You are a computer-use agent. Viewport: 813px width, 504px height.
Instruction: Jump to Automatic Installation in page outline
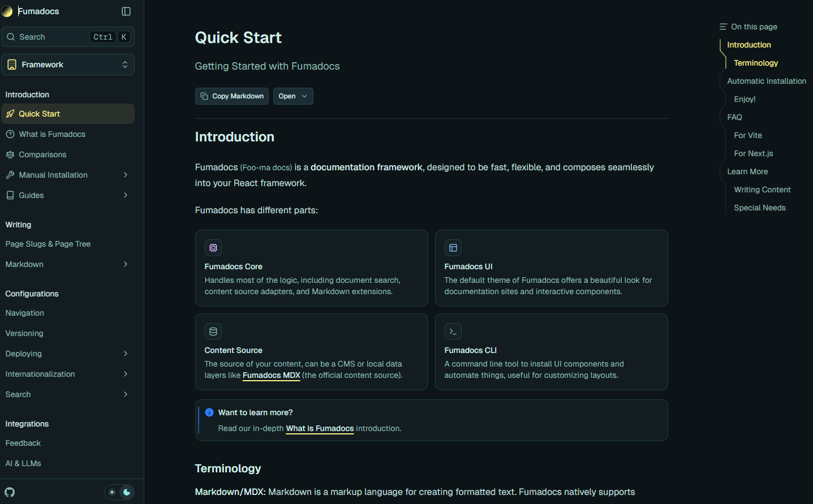click(767, 81)
